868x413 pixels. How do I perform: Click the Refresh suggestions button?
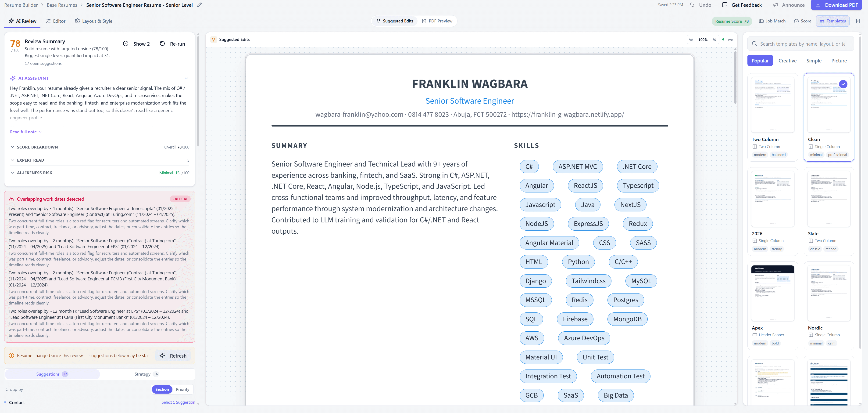tap(173, 356)
